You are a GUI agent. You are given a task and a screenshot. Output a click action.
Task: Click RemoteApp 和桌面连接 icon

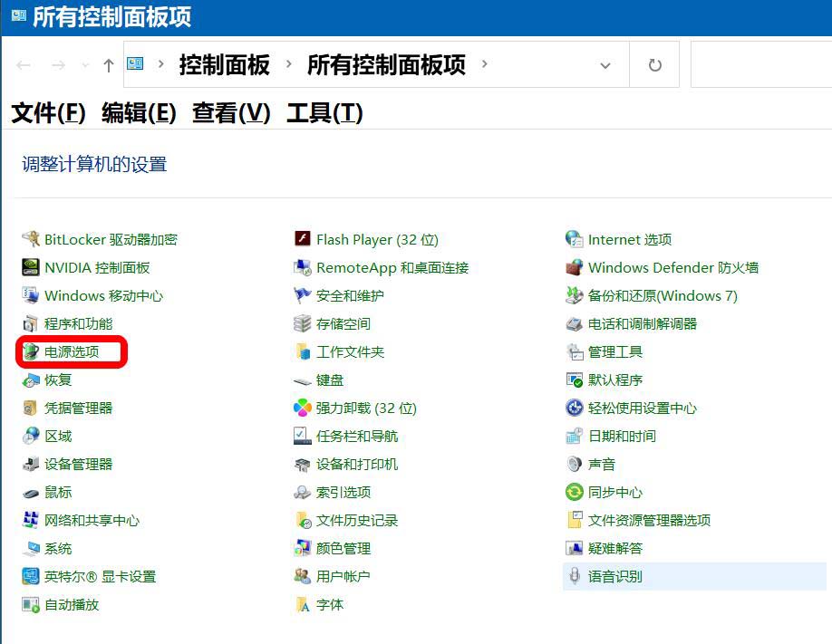pyautogui.click(x=303, y=267)
